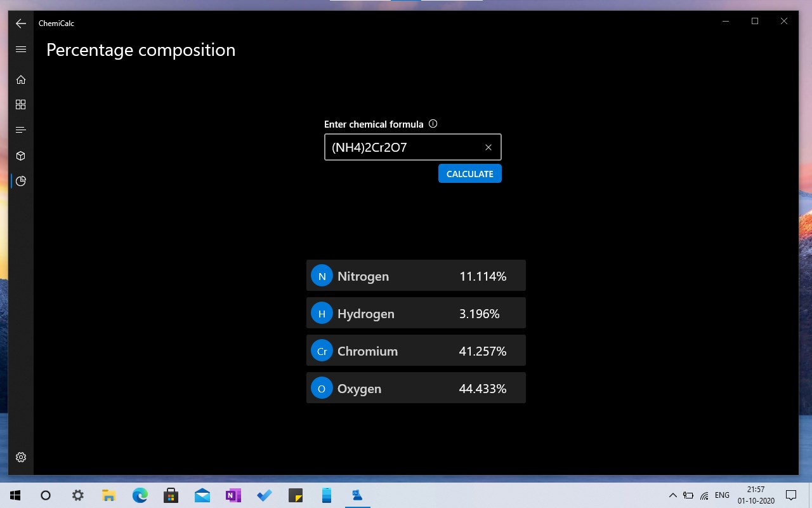Open the Home page in the sidebar
This screenshot has width=812, height=508.
tap(21, 79)
